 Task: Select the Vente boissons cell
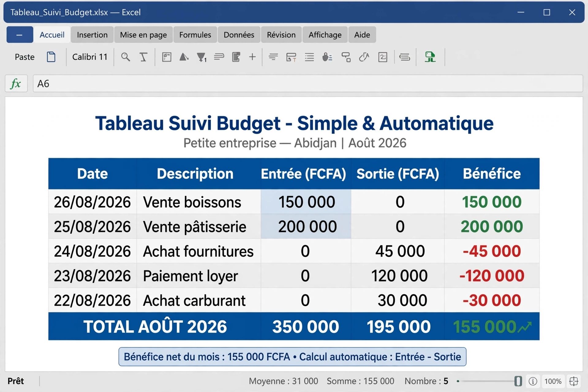pos(198,202)
